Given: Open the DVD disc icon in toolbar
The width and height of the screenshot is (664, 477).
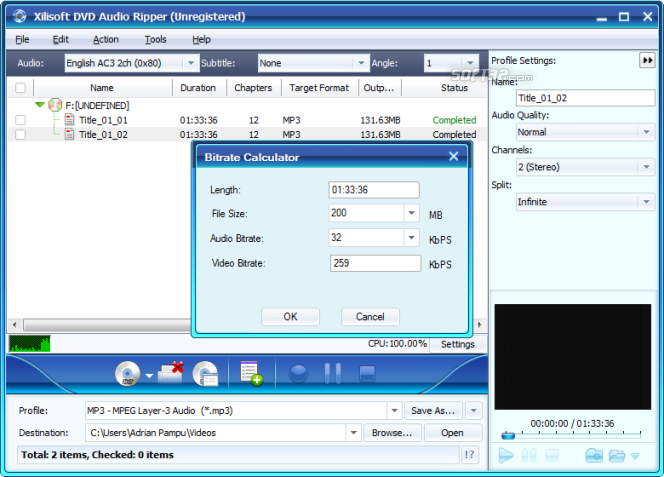Looking at the screenshot, I should (127, 374).
